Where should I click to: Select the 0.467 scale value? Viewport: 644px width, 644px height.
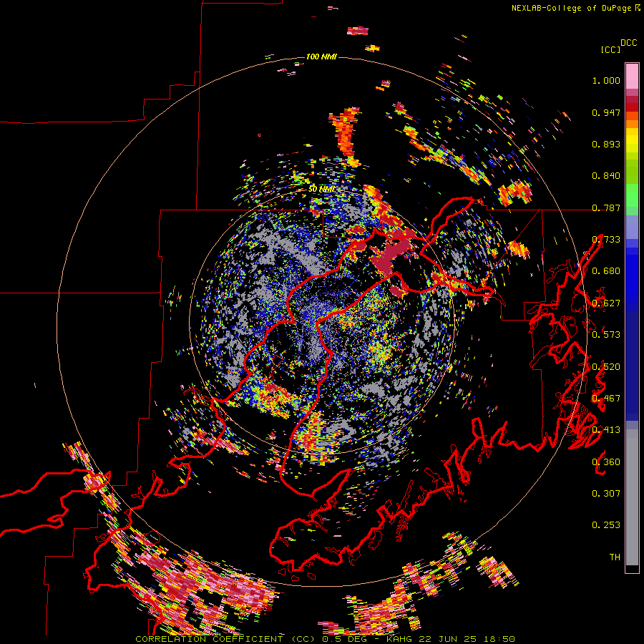click(x=606, y=399)
